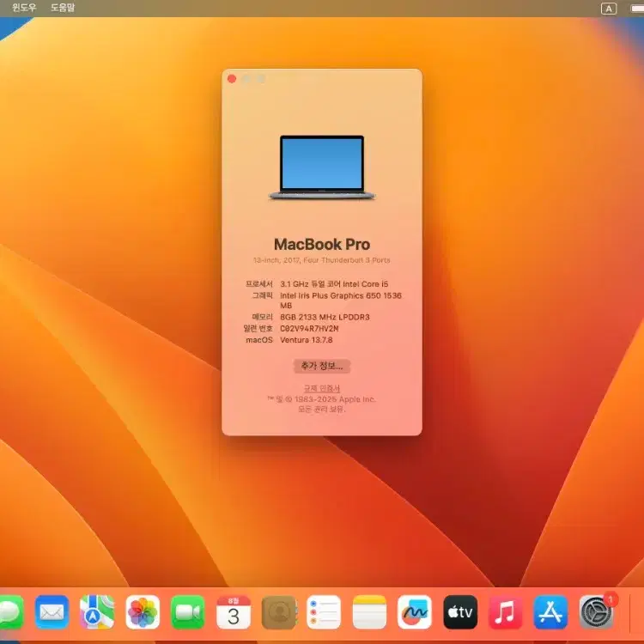Select serial number C02V94R7HV2M

(x=309, y=329)
